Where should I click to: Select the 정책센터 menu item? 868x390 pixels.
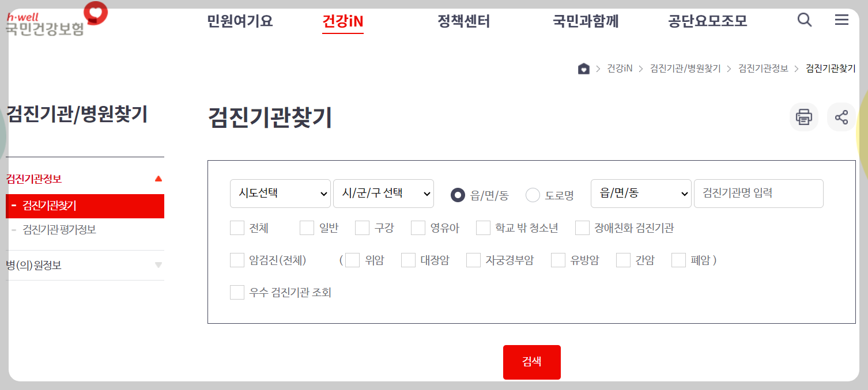click(x=464, y=21)
